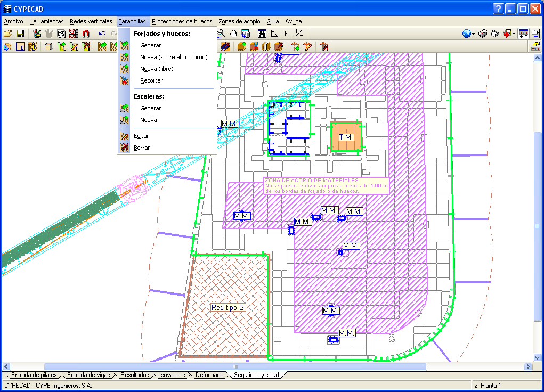Select the angle measurement icon
Screen dimensions: 544x392
point(287,34)
